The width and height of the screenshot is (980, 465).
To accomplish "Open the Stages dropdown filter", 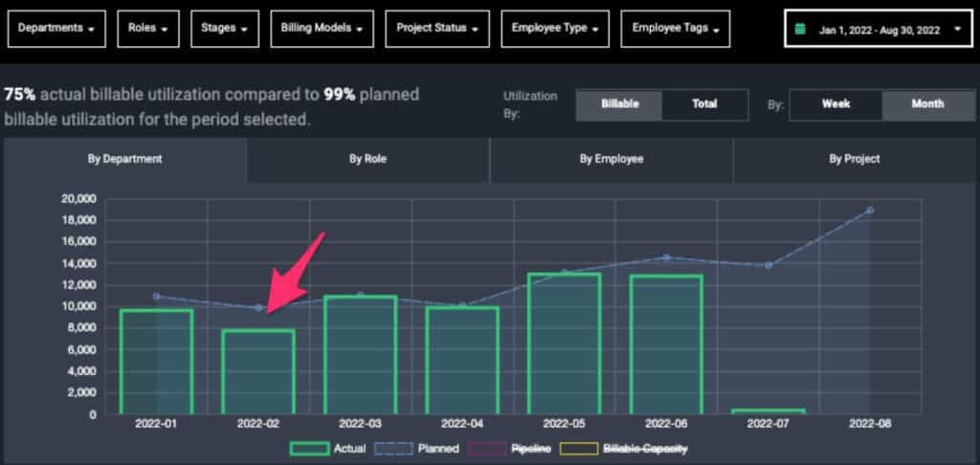I will point(225,29).
